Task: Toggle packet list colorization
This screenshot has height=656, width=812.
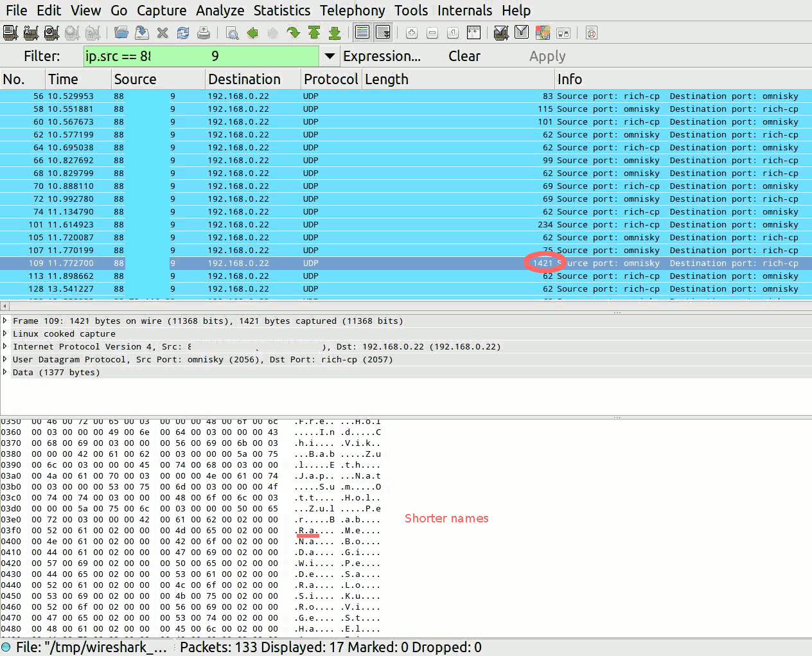Action: click(x=362, y=33)
